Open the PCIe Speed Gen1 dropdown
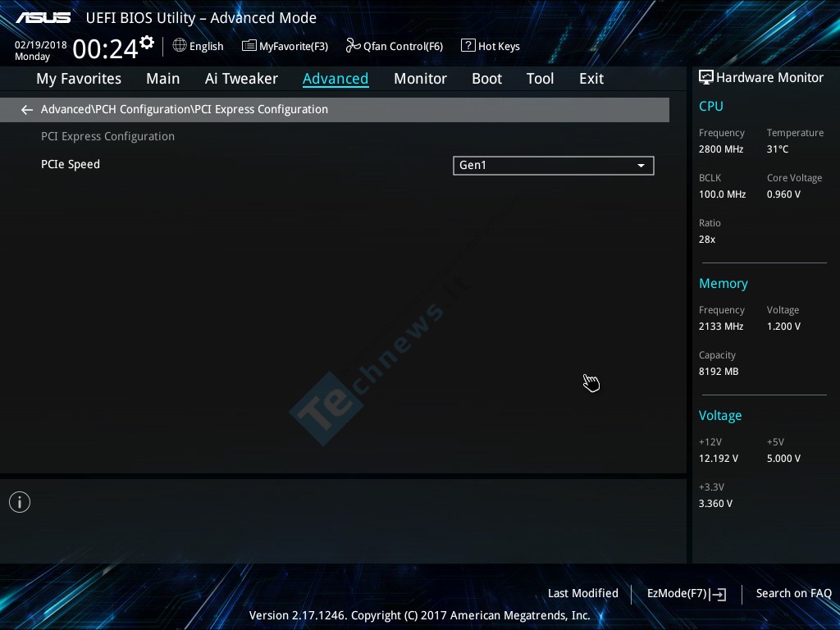Viewport: 840px width, 630px height. click(554, 166)
